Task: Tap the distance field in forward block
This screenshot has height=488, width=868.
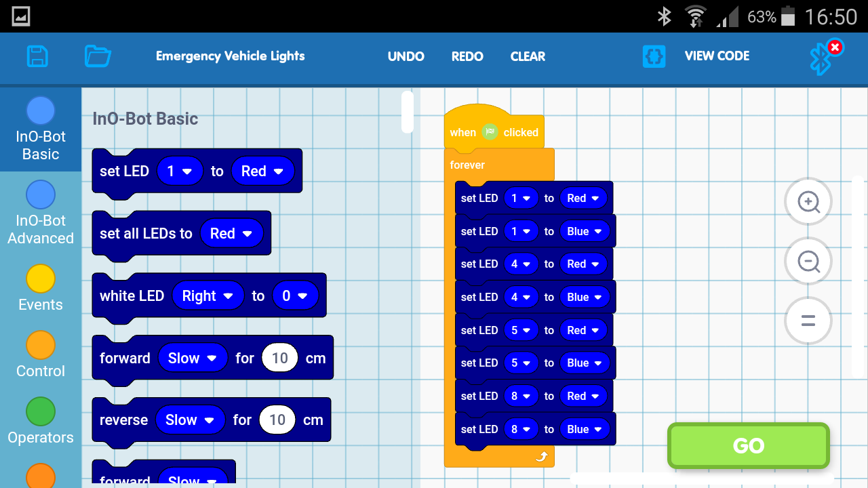Action: [x=280, y=359]
